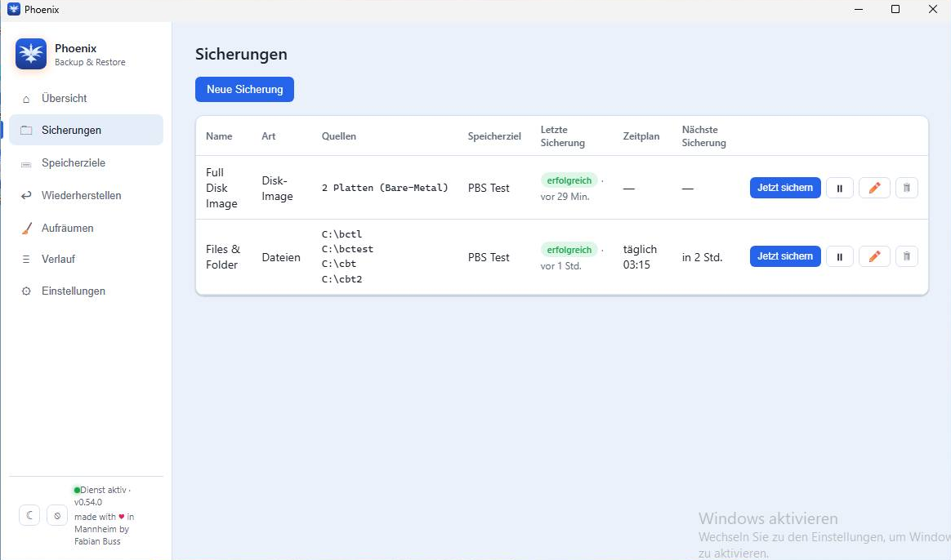
Task: Open the Aufräumen section with broom icon
Action: (86, 228)
